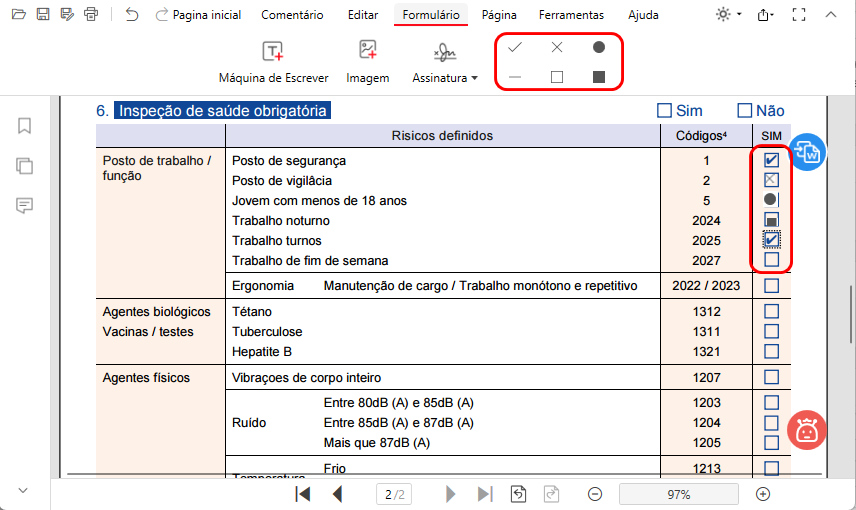Screen dimensions: 856x510
Task: Toggle Posto de vigilâcia checkbox
Action: (x=771, y=180)
